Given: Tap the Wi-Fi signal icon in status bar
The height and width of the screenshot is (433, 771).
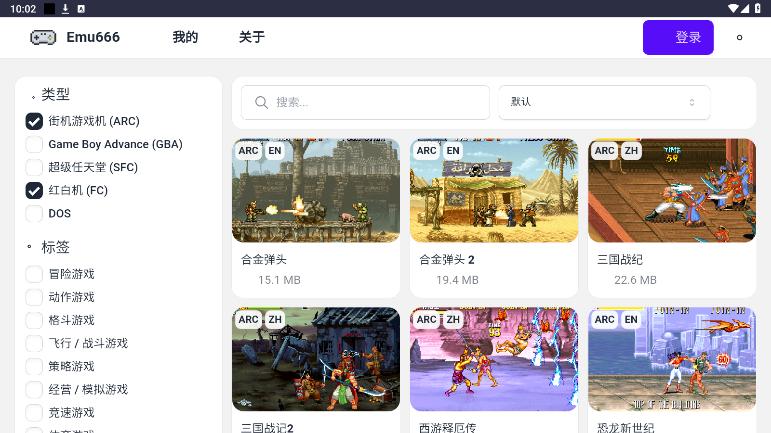Looking at the screenshot, I should click(733, 8).
